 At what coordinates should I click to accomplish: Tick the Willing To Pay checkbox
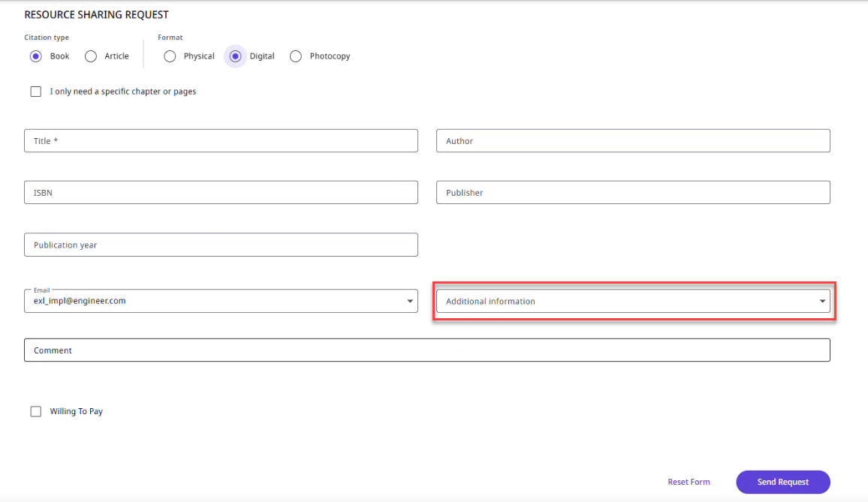[x=35, y=411]
